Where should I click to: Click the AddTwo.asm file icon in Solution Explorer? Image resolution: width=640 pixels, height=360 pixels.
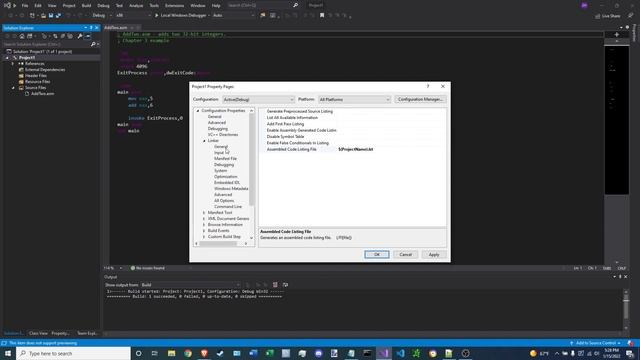pyautogui.click(x=27, y=94)
